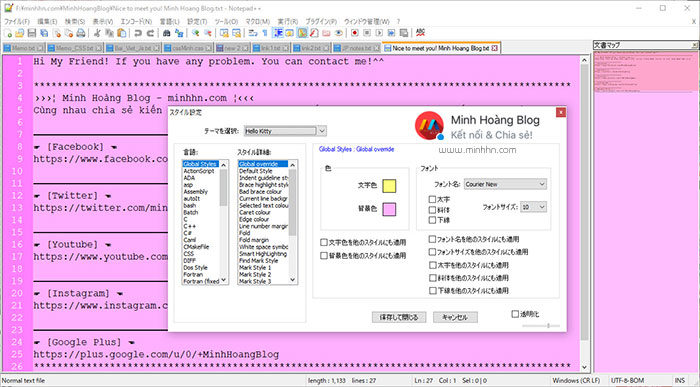The image size is (700, 387).
Task: Check フォントサイズを他のスタイルにも適用 option
Action: click(x=432, y=252)
